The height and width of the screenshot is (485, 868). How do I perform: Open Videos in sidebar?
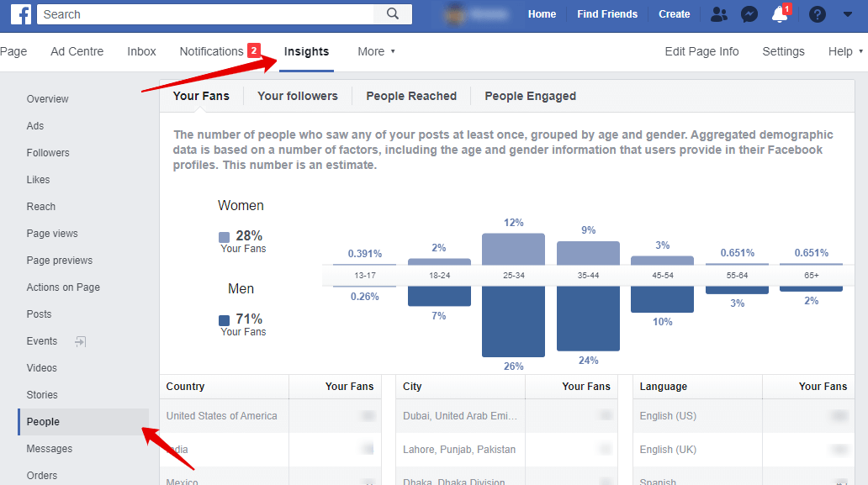point(41,368)
